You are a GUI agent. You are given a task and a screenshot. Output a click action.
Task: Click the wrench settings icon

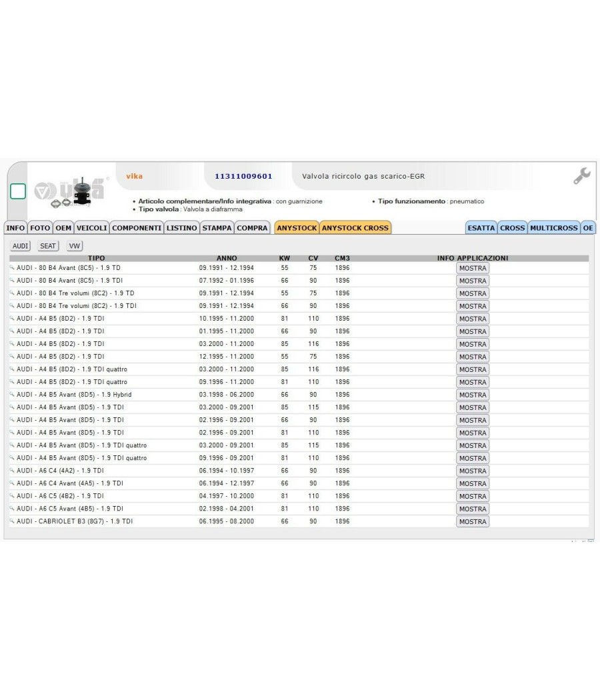tap(582, 176)
